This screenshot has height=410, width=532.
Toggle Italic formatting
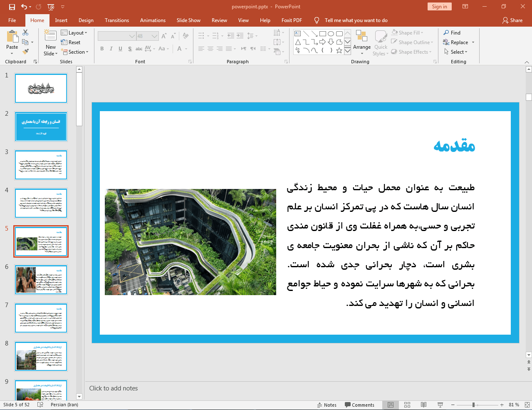tap(111, 49)
